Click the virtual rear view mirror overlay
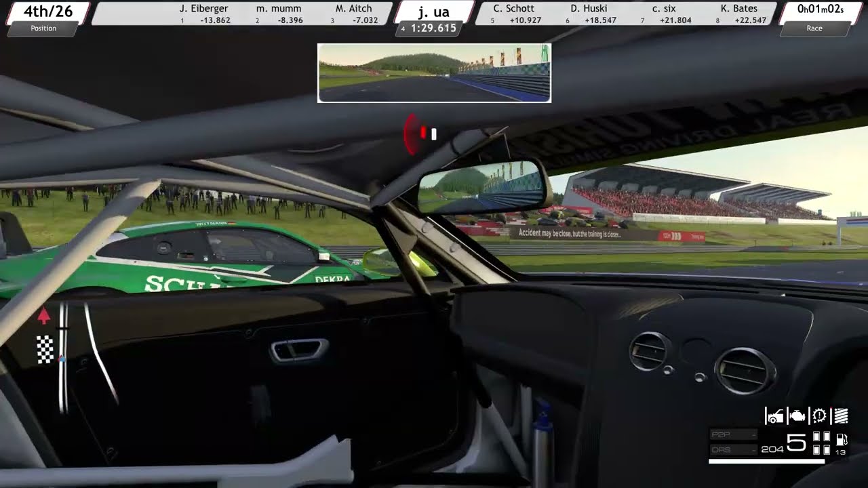Screen dimensions: 868x488 [434, 73]
